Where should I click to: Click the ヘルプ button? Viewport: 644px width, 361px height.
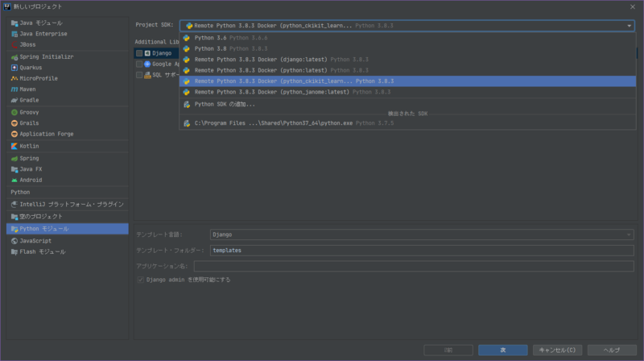[612, 350]
